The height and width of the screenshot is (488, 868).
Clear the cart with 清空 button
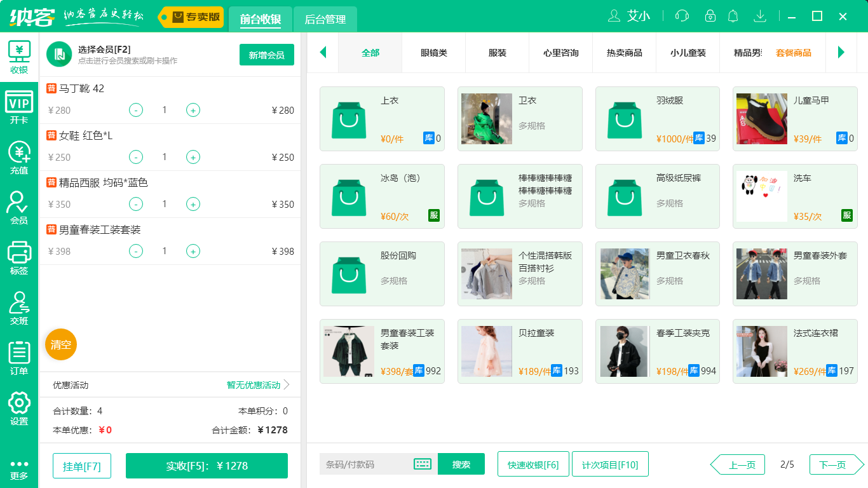60,344
